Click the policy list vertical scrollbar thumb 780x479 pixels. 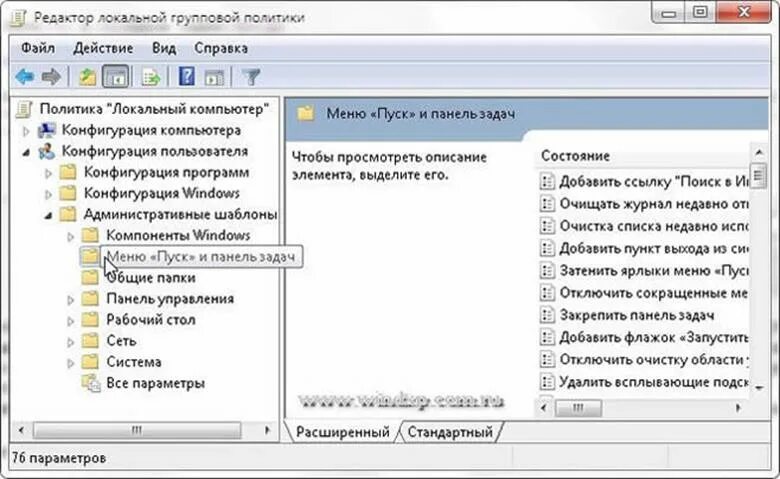coord(759,175)
